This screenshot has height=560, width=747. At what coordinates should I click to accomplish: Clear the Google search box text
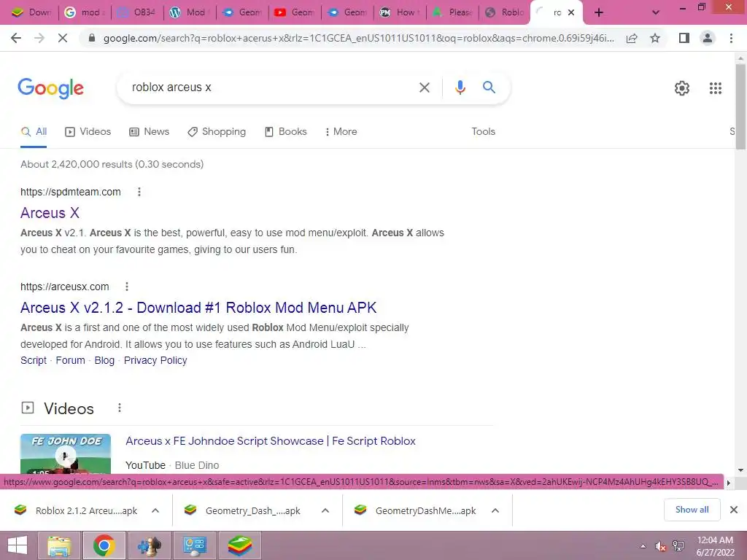point(424,87)
